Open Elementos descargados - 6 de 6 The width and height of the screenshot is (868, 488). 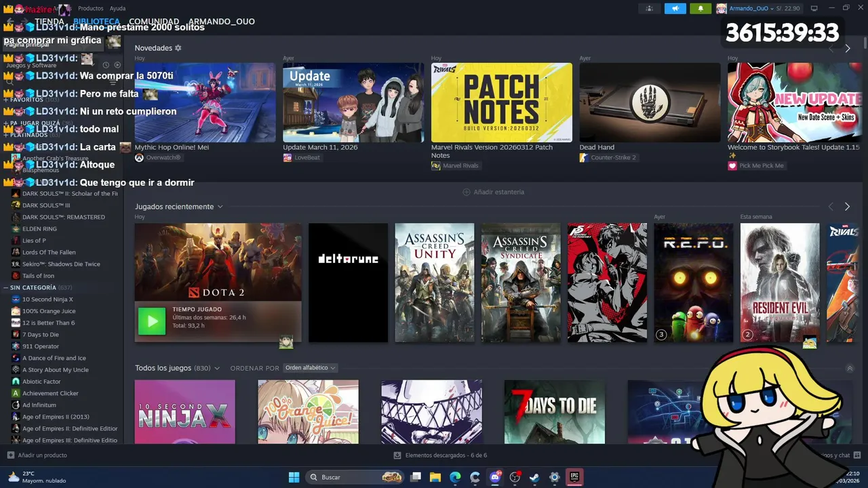[x=446, y=455]
